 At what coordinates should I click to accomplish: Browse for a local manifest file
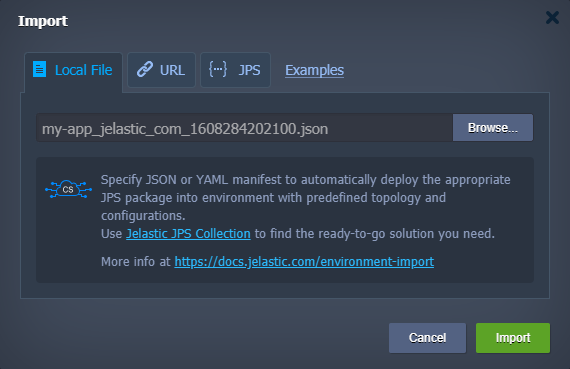pos(493,128)
